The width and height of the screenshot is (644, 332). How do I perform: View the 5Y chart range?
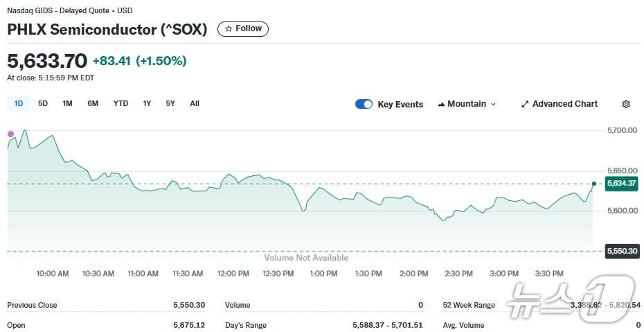tap(170, 104)
